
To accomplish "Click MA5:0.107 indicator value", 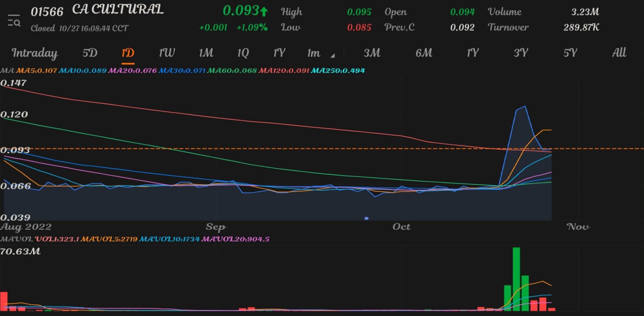I will point(37,70).
